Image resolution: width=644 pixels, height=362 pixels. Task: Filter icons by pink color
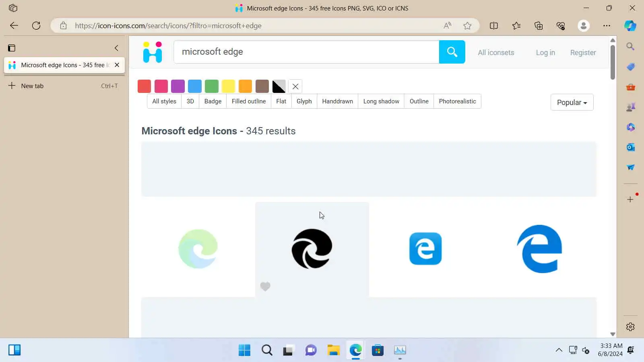pyautogui.click(x=161, y=86)
